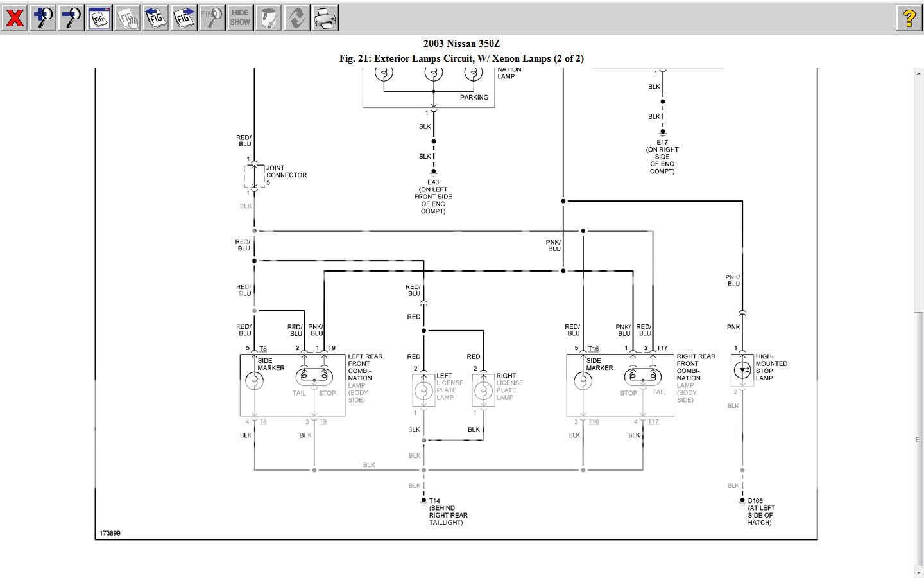The height and width of the screenshot is (578, 924).
Task: Click the diagram number 173899
Action: (110, 533)
